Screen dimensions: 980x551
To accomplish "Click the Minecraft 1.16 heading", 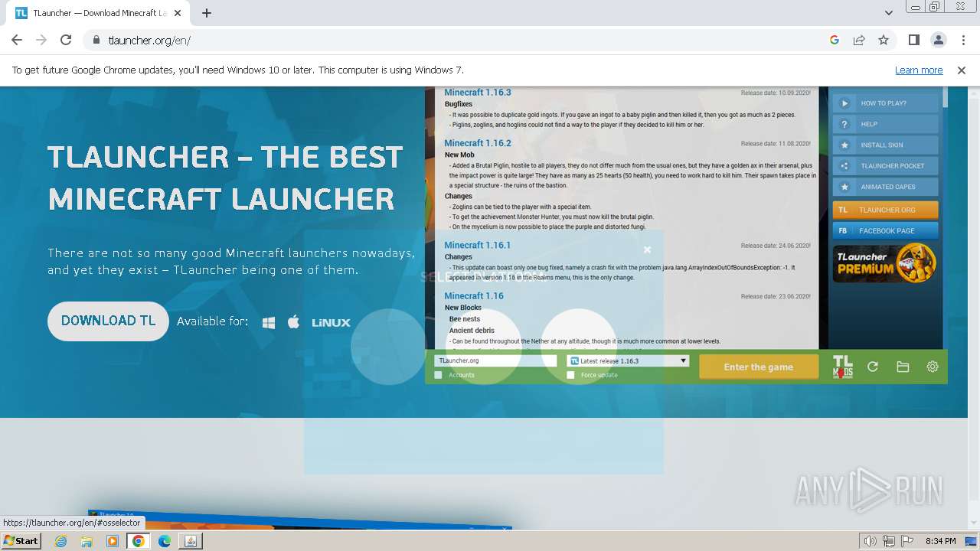I will pyautogui.click(x=474, y=295).
